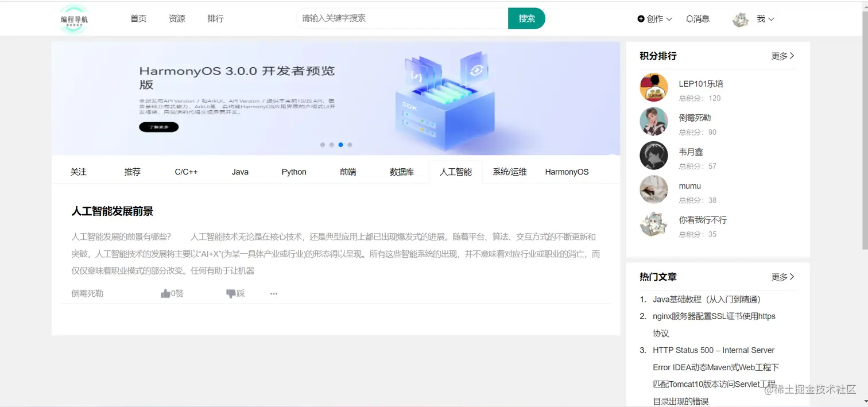
Task: Select the first carousel dot on the banner
Action: click(x=323, y=145)
